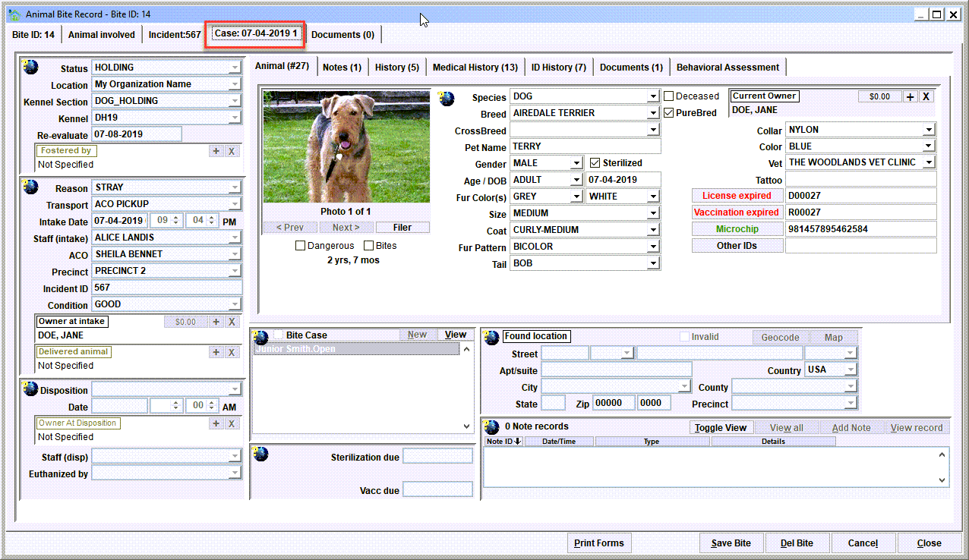Click the globe icon next to Reason field
Screen dimensions: 969x560
pos(30,186)
